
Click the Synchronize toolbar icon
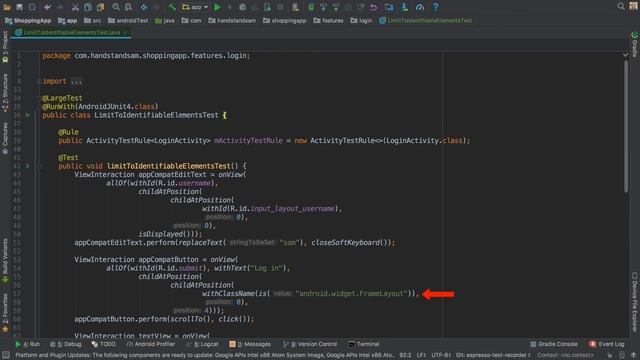[32, 7]
